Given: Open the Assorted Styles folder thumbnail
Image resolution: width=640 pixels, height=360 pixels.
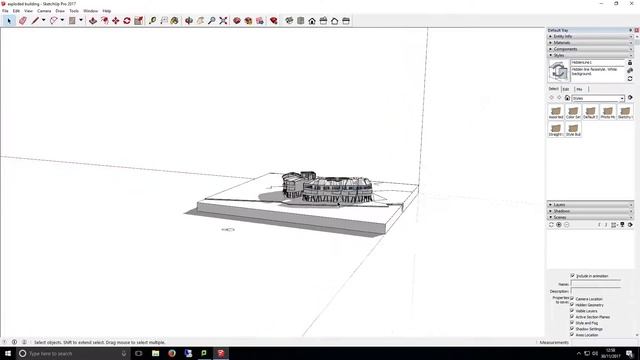Looking at the screenshot, I should (x=556, y=112).
